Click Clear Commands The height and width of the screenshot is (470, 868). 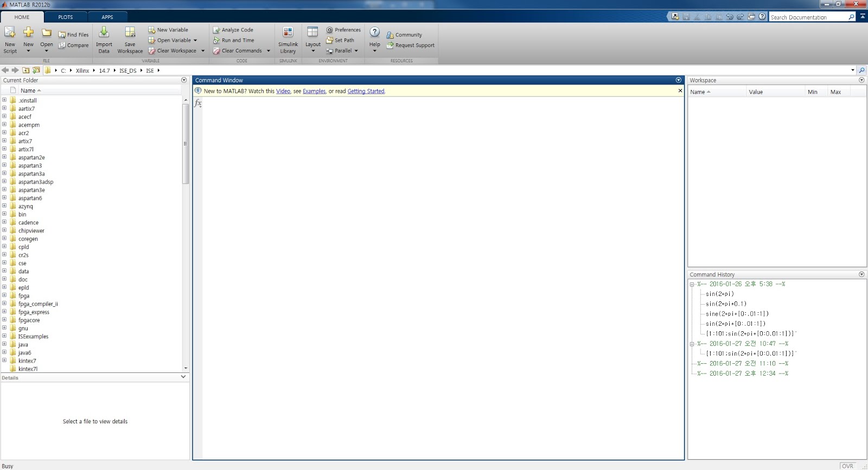pyautogui.click(x=241, y=51)
